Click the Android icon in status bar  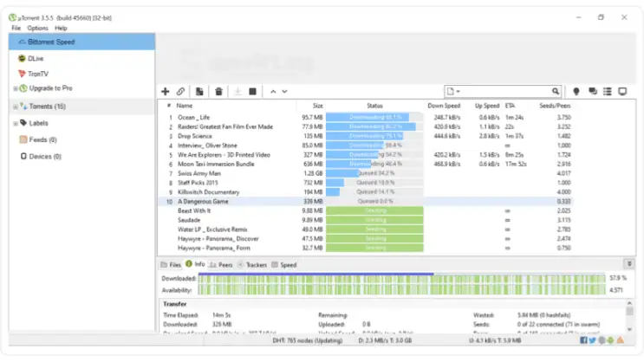(611, 340)
